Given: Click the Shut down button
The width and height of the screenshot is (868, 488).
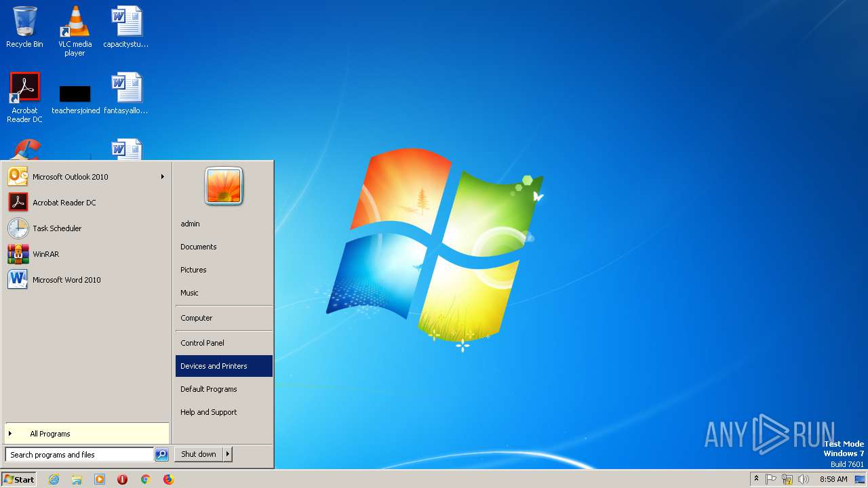Looking at the screenshot, I should (x=199, y=454).
